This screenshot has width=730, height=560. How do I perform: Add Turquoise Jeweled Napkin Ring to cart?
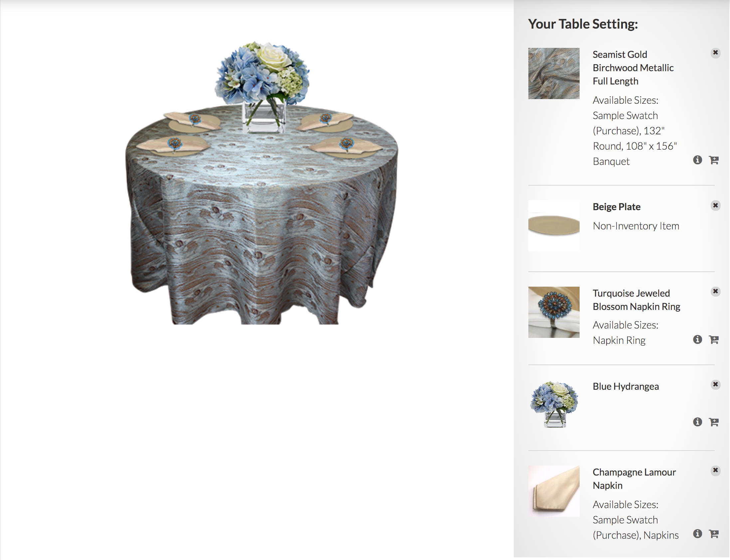[x=714, y=340]
